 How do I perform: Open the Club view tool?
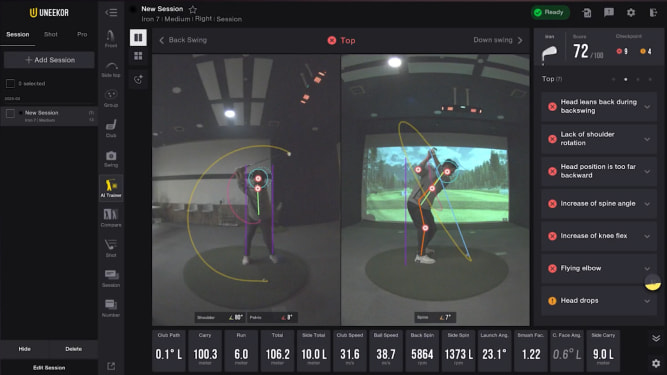(x=111, y=129)
